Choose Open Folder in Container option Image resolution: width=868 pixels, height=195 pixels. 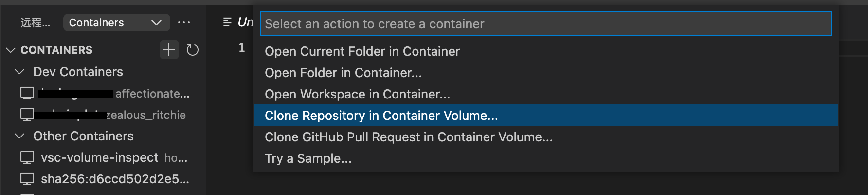(343, 73)
